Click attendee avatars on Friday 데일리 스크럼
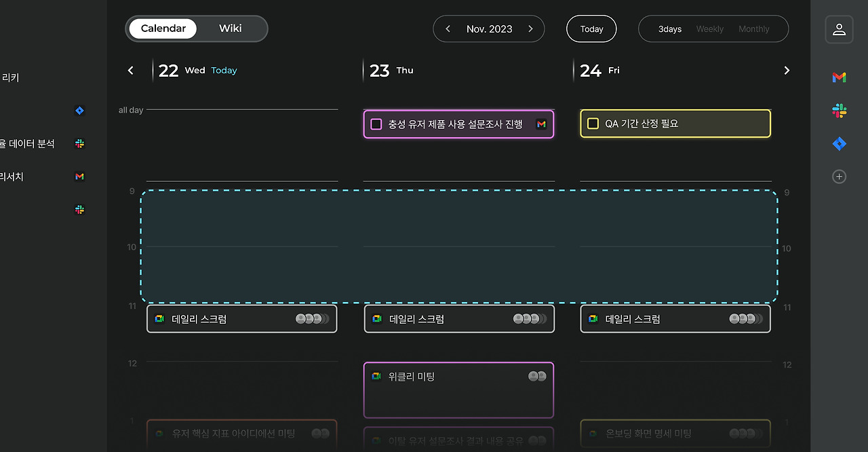Screen dimensions: 868x452 tap(746, 319)
